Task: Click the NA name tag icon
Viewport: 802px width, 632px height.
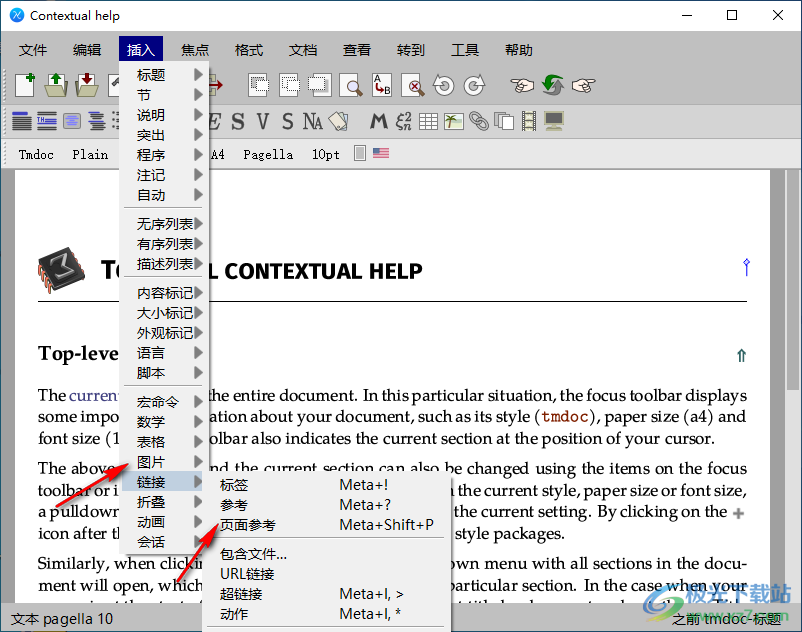Action: point(313,122)
